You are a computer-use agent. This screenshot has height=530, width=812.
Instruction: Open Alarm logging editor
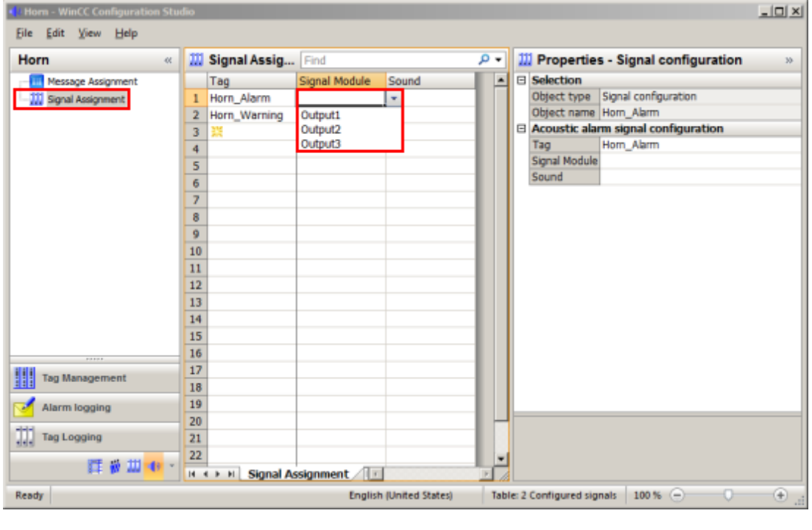(x=95, y=407)
